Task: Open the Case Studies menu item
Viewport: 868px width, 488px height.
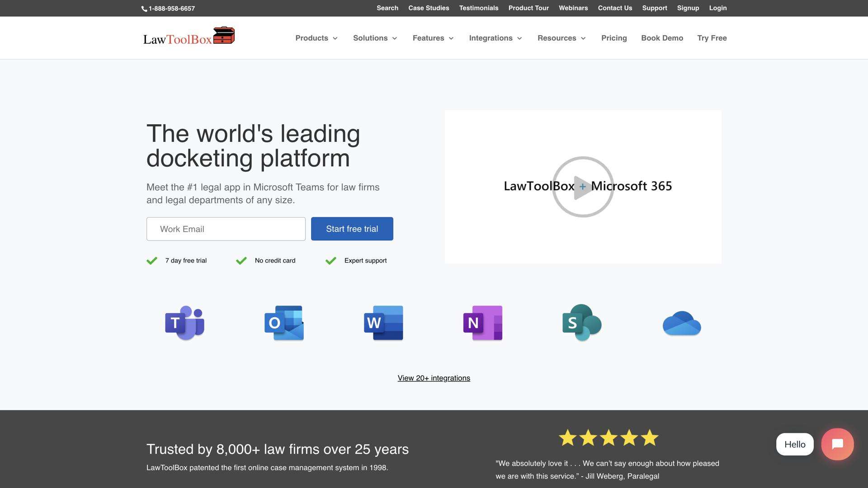Action: click(429, 8)
